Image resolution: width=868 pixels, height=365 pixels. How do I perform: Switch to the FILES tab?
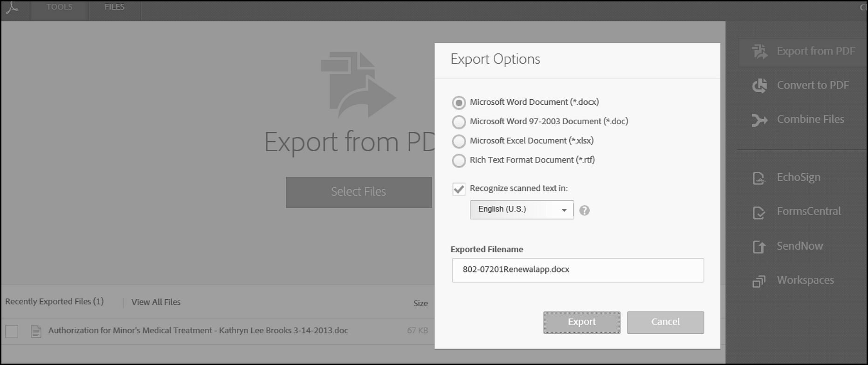[115, 7]
